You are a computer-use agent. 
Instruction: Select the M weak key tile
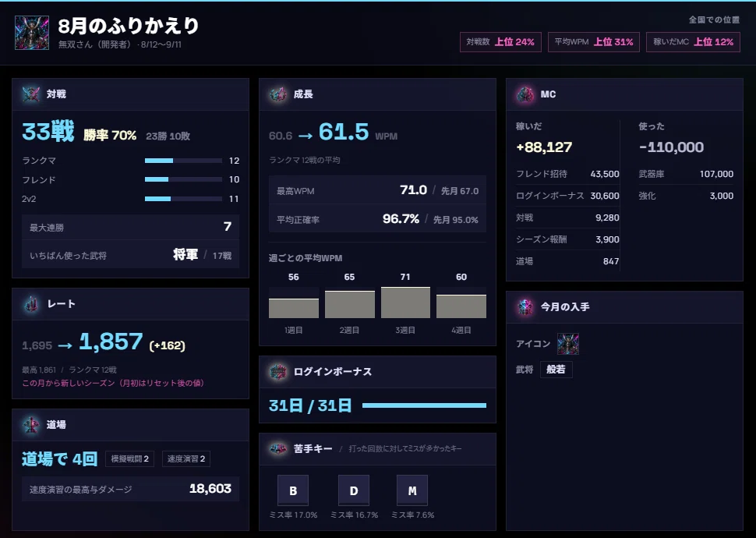pos(412,490)
